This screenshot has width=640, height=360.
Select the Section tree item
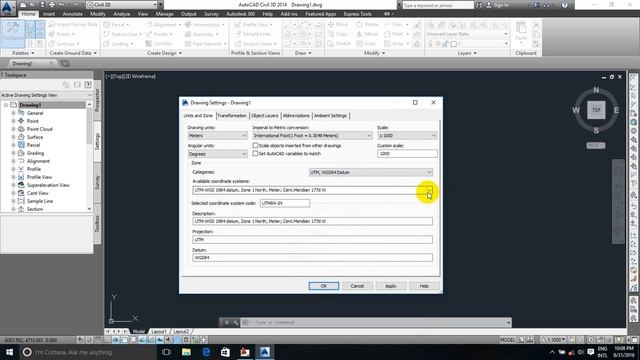point(35,209)
